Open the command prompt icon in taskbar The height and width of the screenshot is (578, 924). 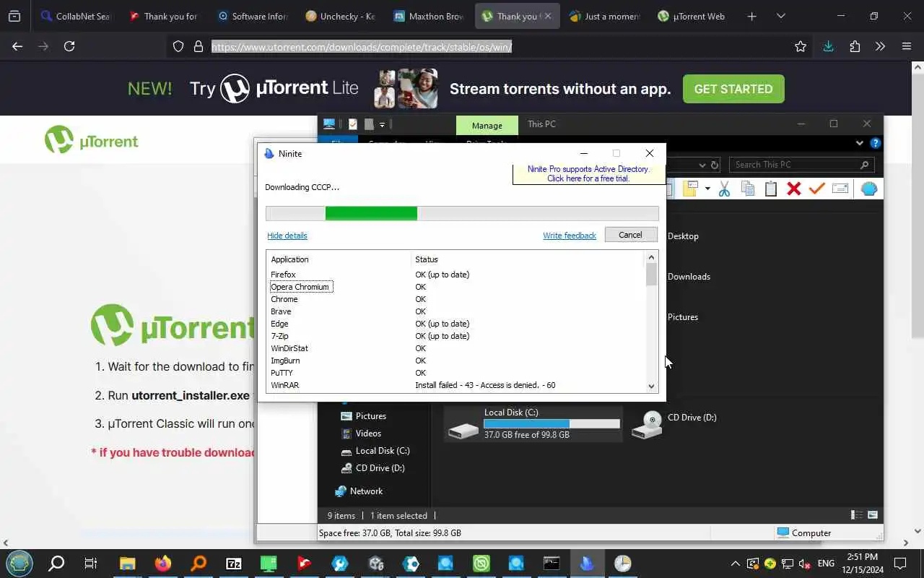pyautogui.click(x=552, y=564)
